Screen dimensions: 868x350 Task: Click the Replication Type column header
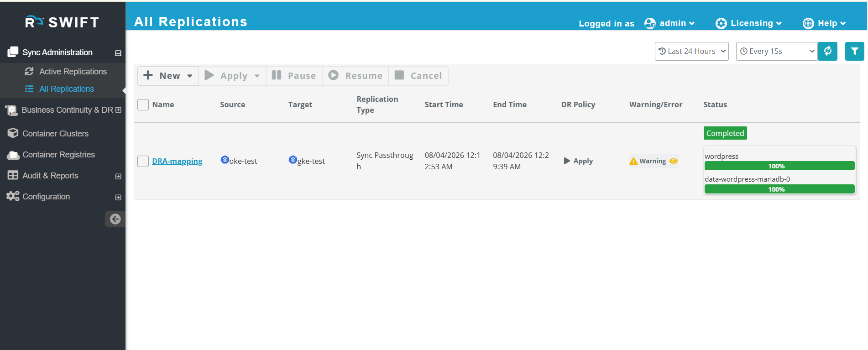(x=377, y=104)
